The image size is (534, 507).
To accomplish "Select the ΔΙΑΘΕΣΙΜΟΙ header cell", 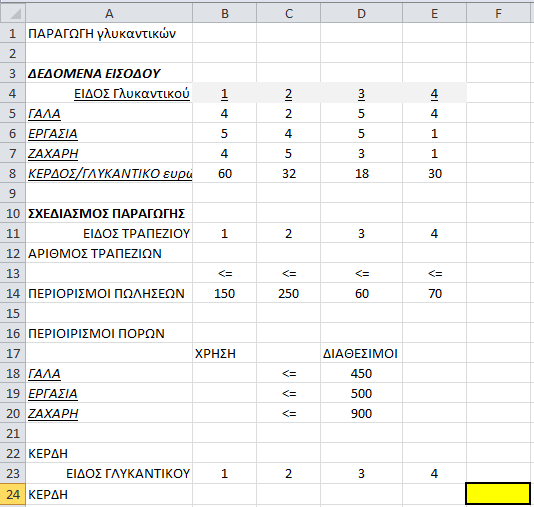I will tap(361, 353).
